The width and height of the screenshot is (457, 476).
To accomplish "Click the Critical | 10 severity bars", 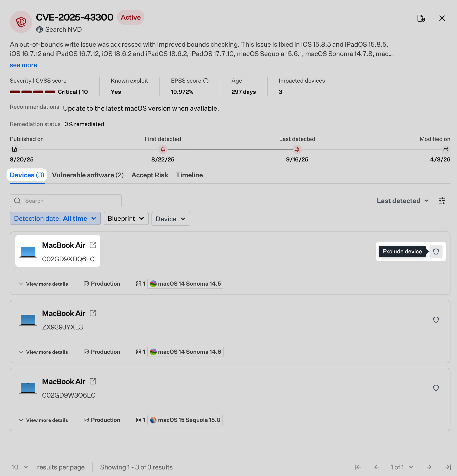I will (32, 92).
